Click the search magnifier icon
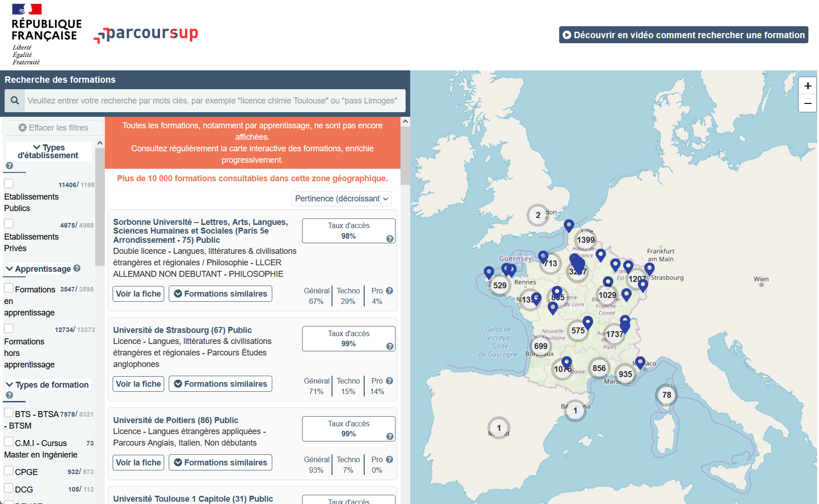This screenshot has height=504, width=819. click(x=15, y=100)
